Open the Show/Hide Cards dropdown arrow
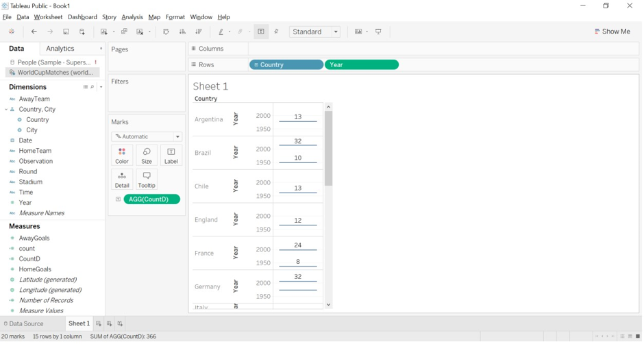Image resolution: width=644 pixels, height=344 pixels. [x=367, y=32]
